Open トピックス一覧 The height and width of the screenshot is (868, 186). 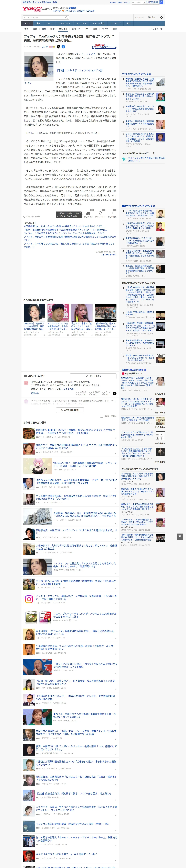click(x=155, y=29)
